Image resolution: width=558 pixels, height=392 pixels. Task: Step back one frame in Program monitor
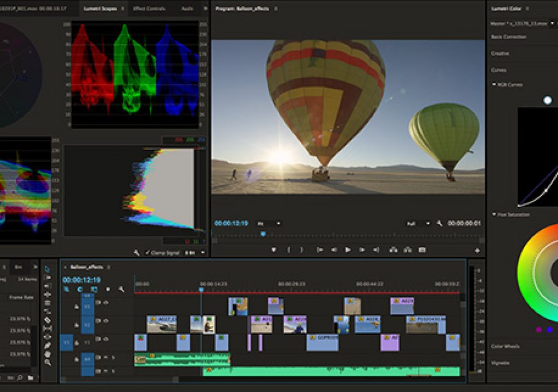(x=334, y=250)
